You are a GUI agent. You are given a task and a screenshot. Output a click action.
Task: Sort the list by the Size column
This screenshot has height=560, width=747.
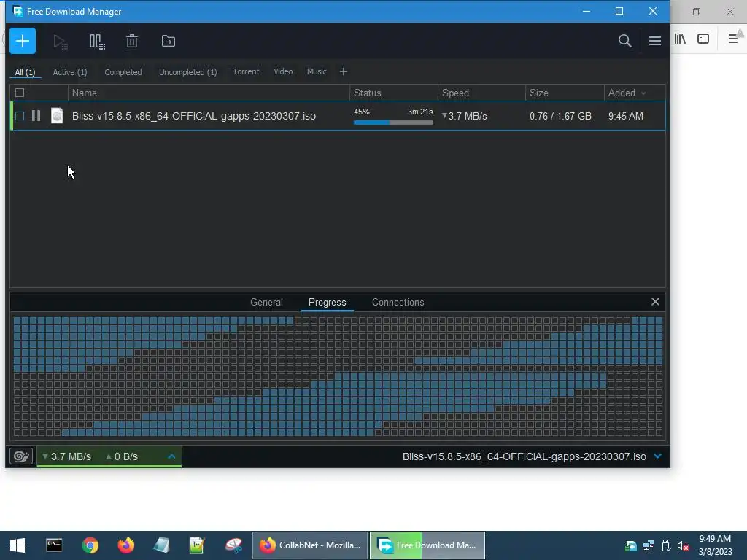565,93
